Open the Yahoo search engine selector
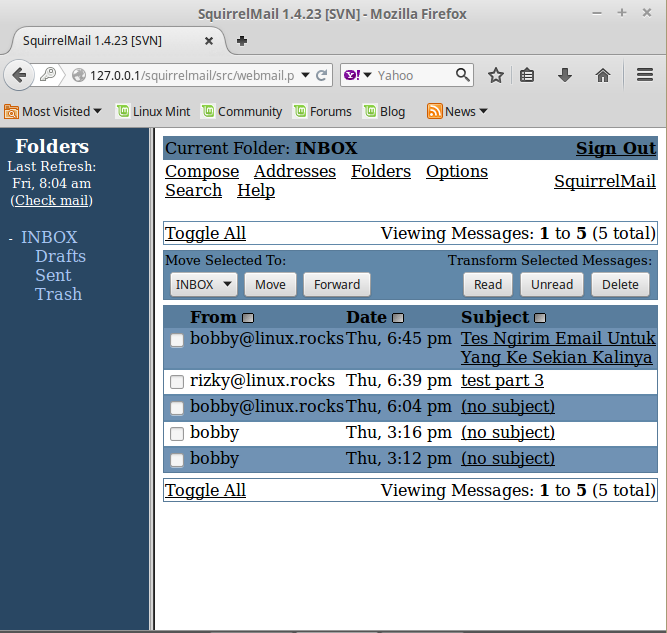 click(x=357, y=75)
